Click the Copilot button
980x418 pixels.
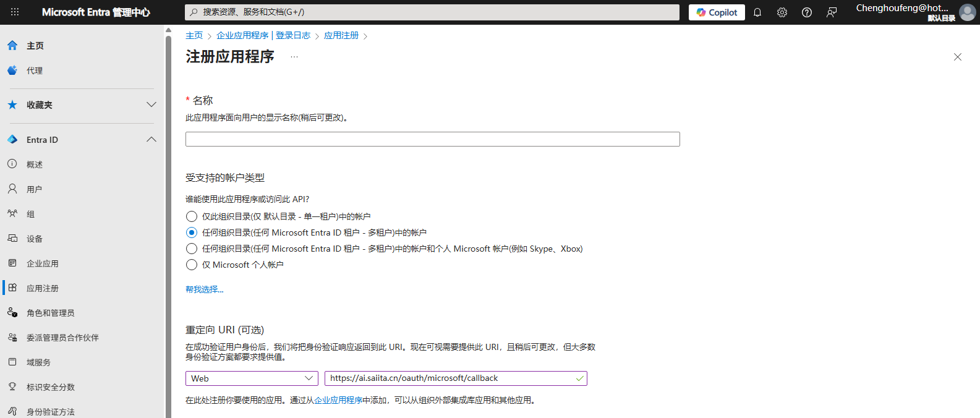(x=717, y=12)
